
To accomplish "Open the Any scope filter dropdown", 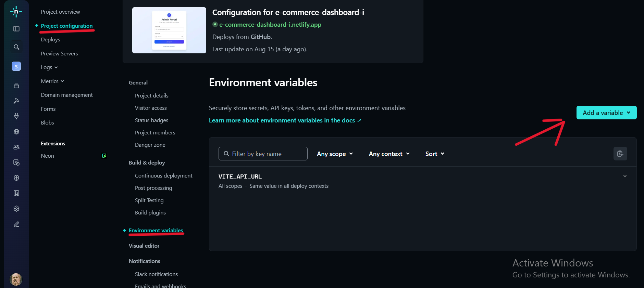I will coord(335,154).
